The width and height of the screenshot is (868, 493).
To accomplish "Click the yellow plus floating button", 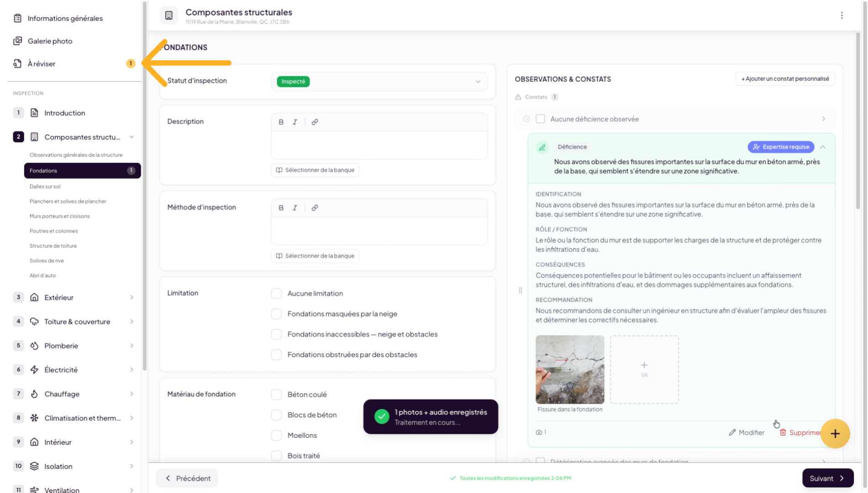I will [x=835, y=434].
